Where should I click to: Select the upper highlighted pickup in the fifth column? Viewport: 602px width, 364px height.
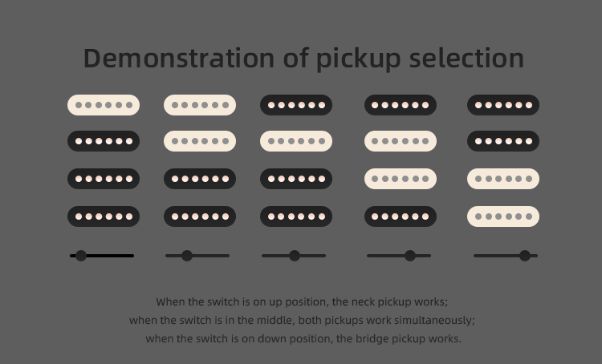click(503, 179)
